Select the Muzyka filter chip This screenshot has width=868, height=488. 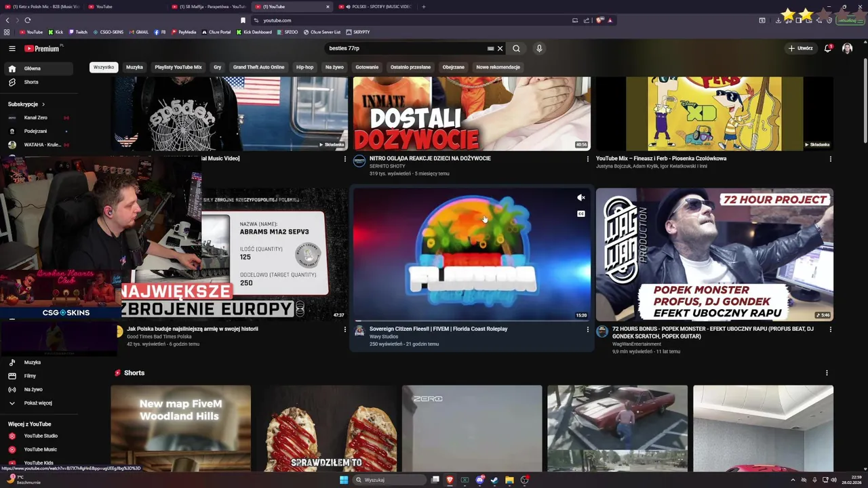click(x=134, y=67)
